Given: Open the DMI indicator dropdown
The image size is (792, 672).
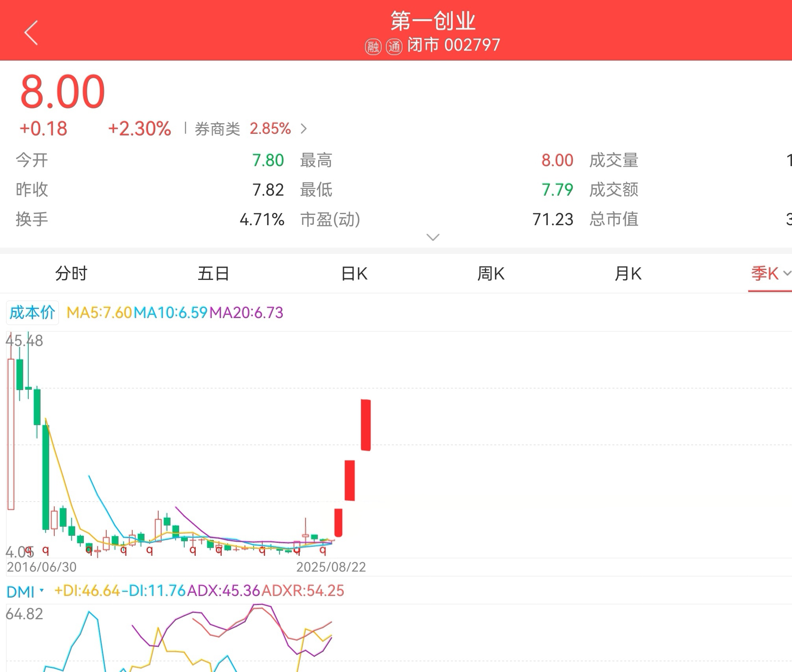Looking at the screenshot, I should pos(25,591).
